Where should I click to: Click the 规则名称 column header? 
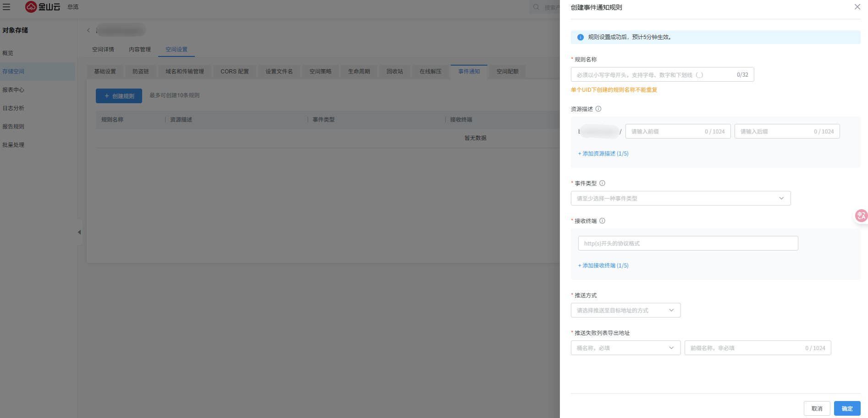[x=112, y=120]
